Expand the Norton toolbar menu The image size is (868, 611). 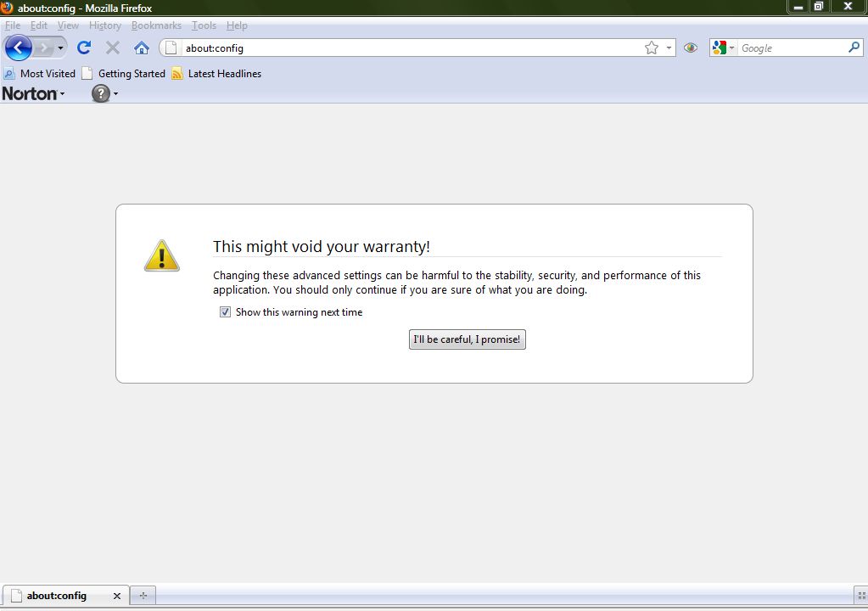(33, 93)
